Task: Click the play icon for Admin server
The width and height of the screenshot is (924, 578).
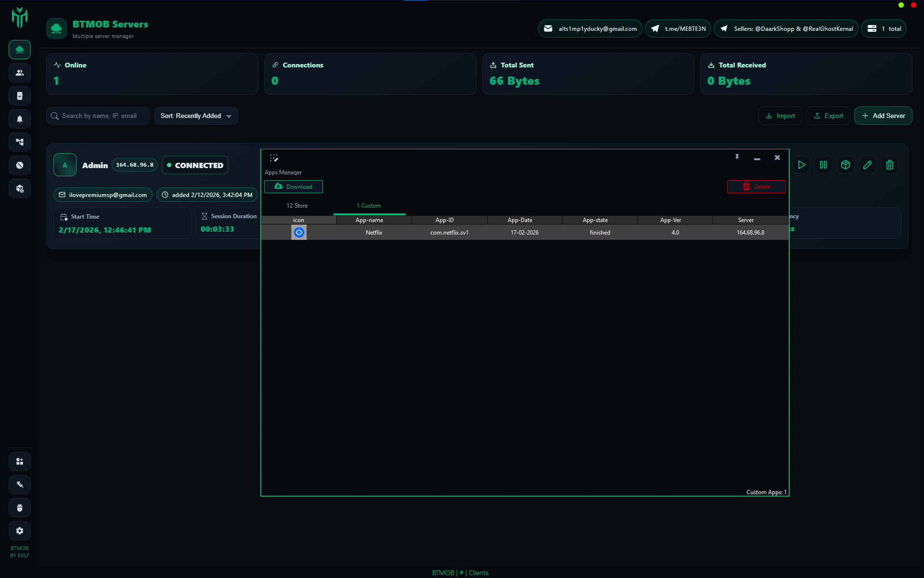Action: point(801,165)
